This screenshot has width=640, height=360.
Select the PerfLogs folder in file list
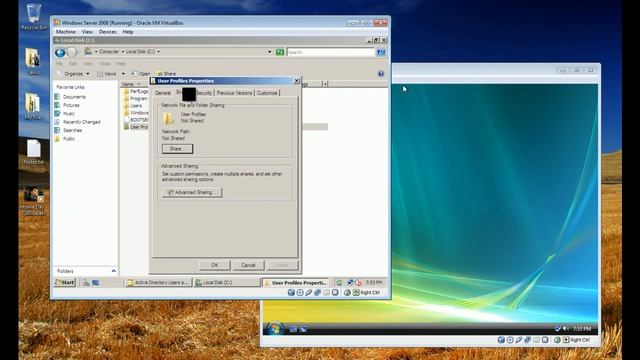click(x=136, y=92)
